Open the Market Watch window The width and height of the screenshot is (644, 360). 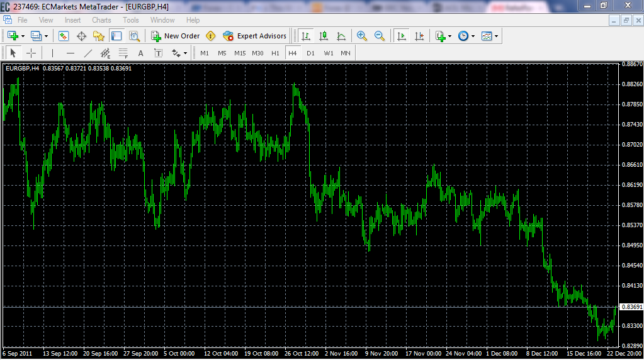[x=64, y=36]
